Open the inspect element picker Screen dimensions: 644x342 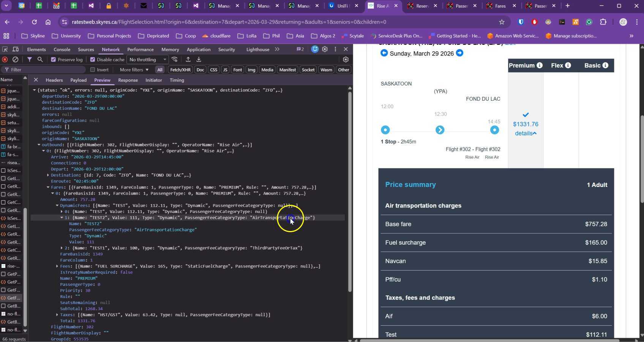click(x=5, y=49)
